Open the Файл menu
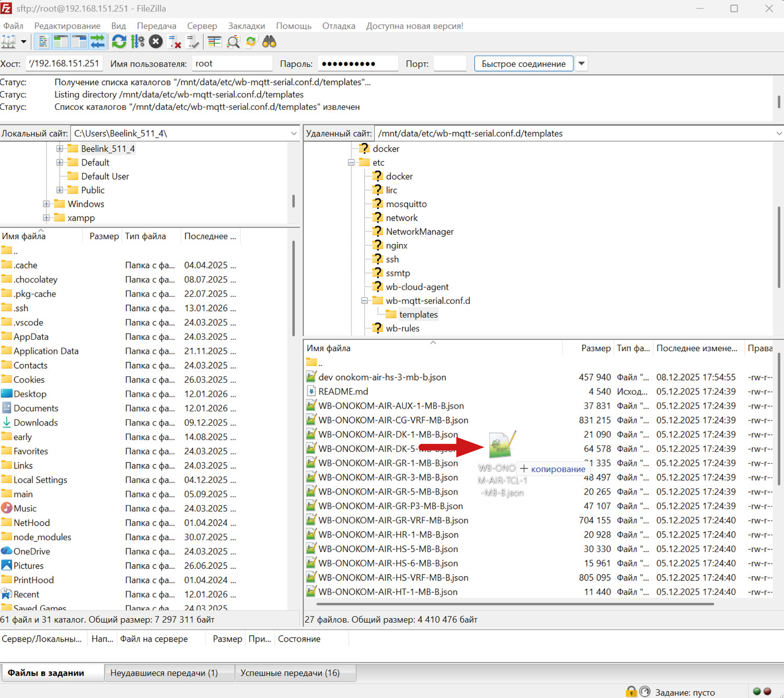784x698 pixels. click(x=13, y=26)
